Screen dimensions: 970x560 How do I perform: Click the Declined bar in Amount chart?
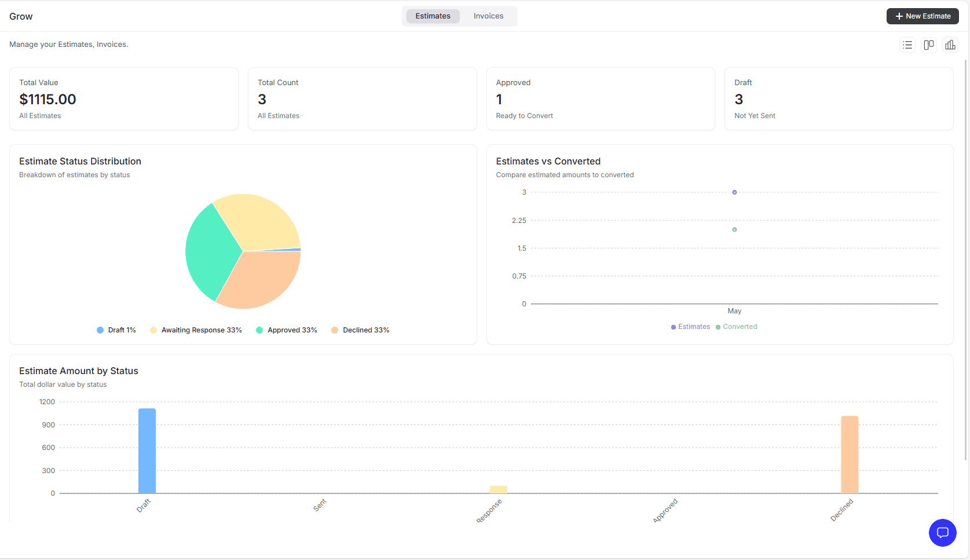pos(850,455)
